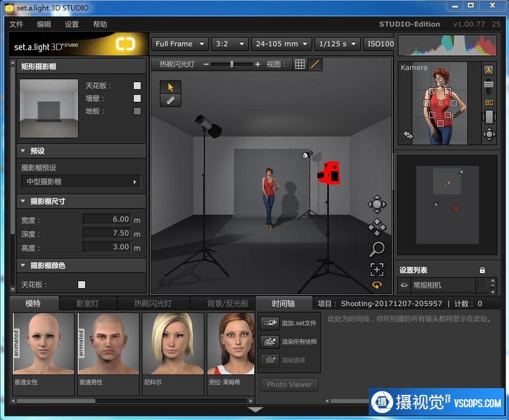The height and width of the screenshot is (420, 509).
Task: Click the swap camera arrows icon
Action: coord(408,135)
